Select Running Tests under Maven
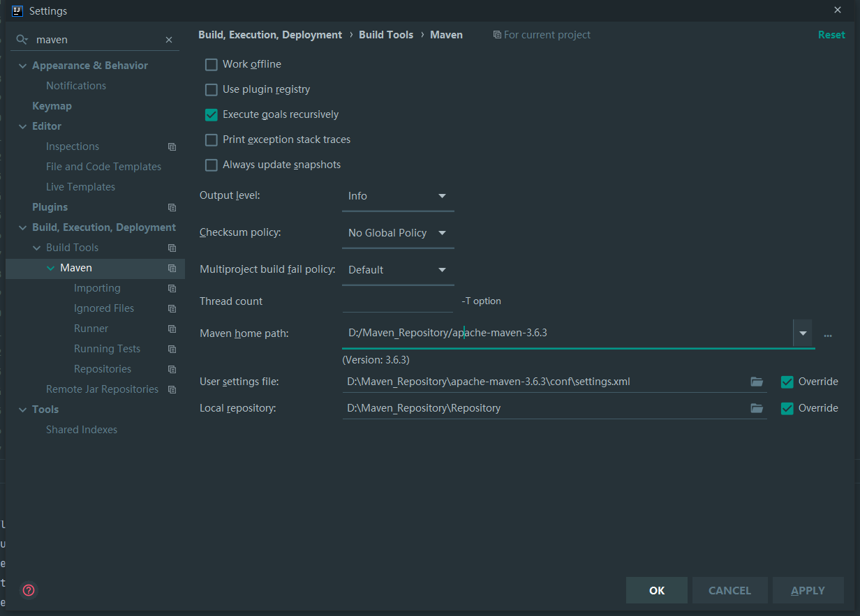 point(107,349)
